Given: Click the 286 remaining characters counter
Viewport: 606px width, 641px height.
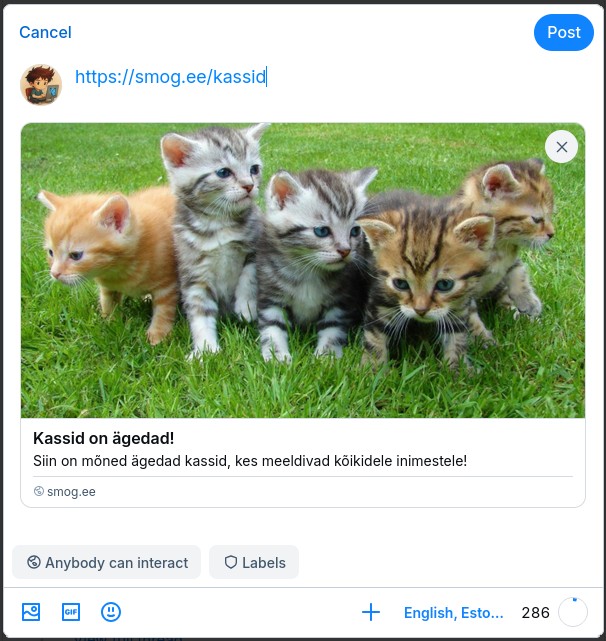Looking at the screenshot, I should [x=535, y=613].
